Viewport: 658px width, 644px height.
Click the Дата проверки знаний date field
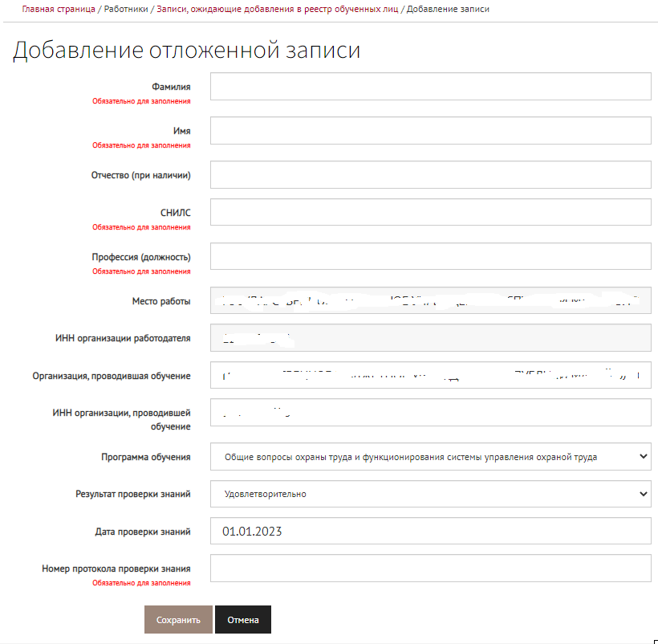pyautogui.click(x=431, y=531)
